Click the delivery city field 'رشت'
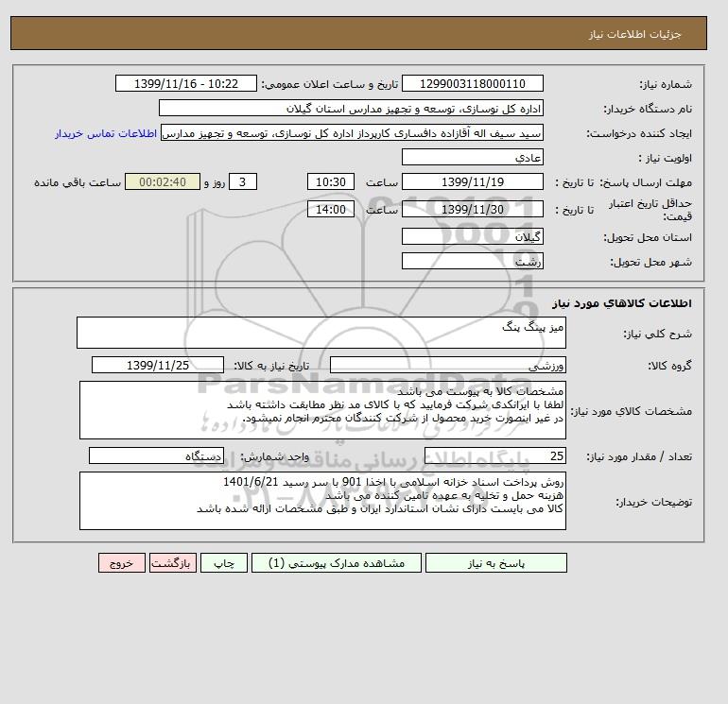 (472, 261)
